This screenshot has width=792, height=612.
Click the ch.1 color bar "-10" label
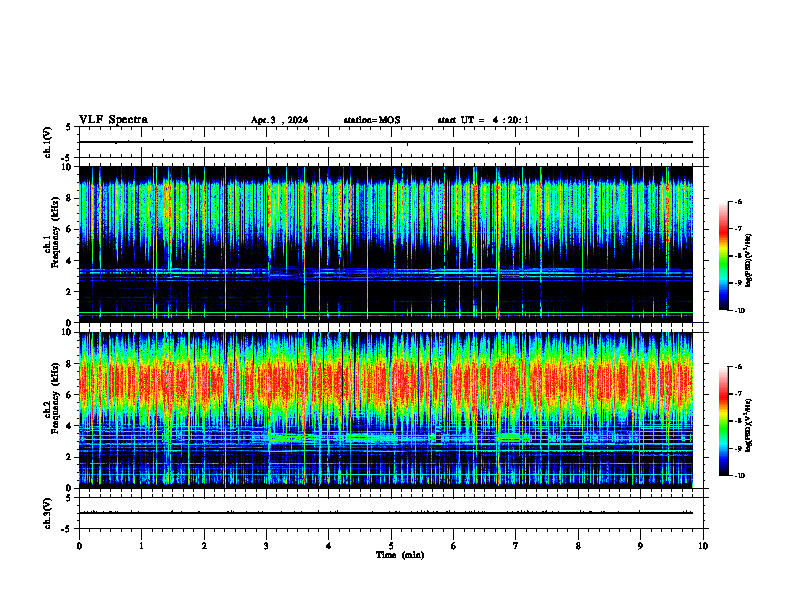[740, 311]
